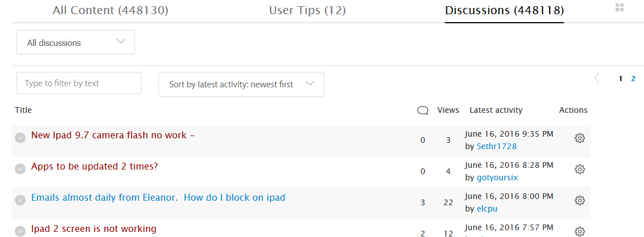This screenshot has height=237, width=644.
Task: Click status checkmark beside Emails from Eleanor thread
Action: pos(20,200)
